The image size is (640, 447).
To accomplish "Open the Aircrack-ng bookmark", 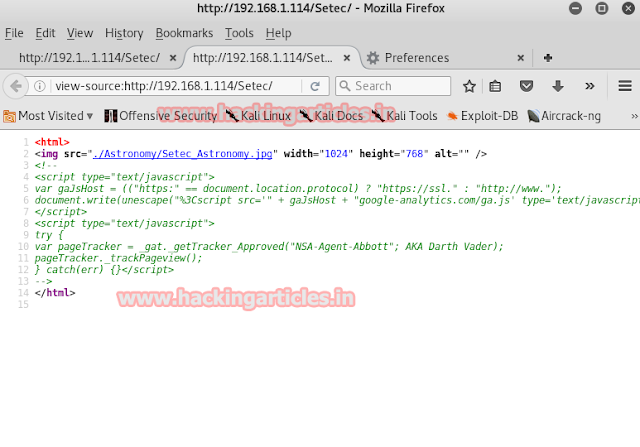I will [564, 116].
